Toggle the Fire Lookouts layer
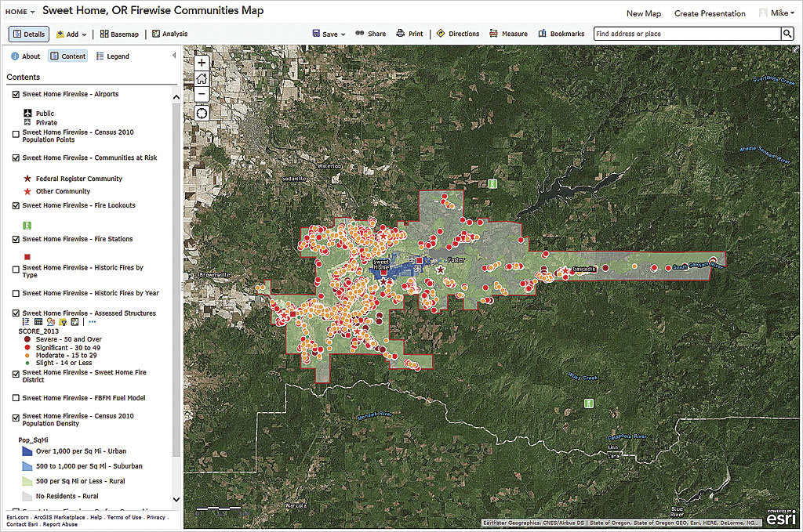The width and height of the screenshot is (803, 532). (16, 205)
